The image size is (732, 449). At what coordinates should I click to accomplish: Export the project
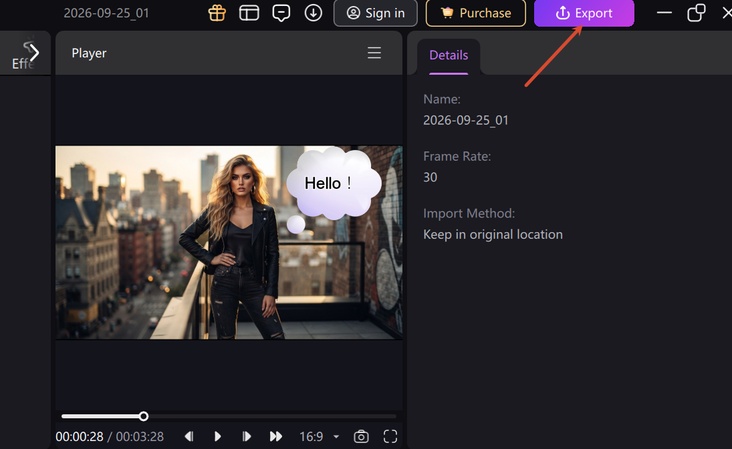click(x=584, y=13)
